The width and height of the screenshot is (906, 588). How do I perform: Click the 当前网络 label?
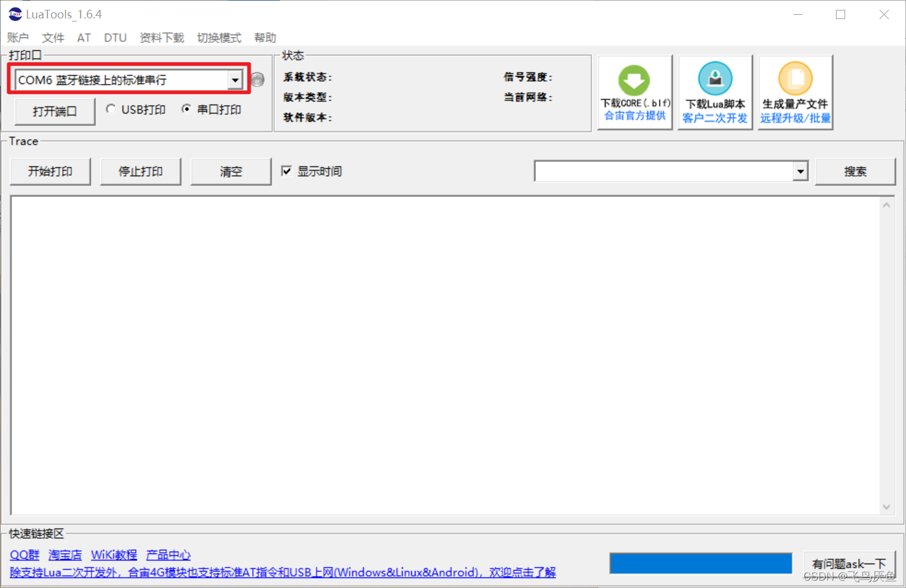point(528,97)
